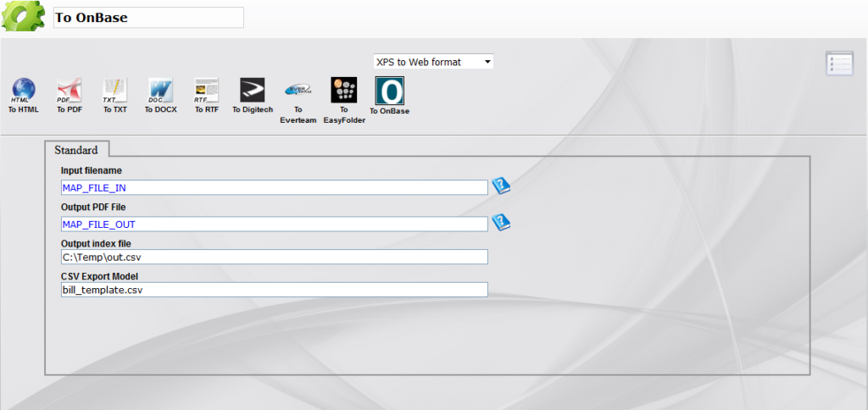
Task: Pick the To DOCX converter icon
Action: [x=160, y=90]
